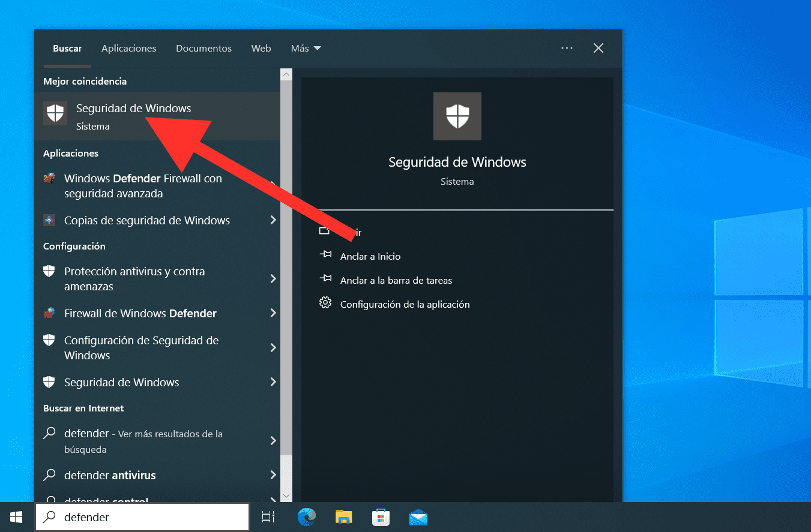Expand Firewall de Windows Defender chevron
The width and height of the screenshot is (811, 532).
click(273, 313)
